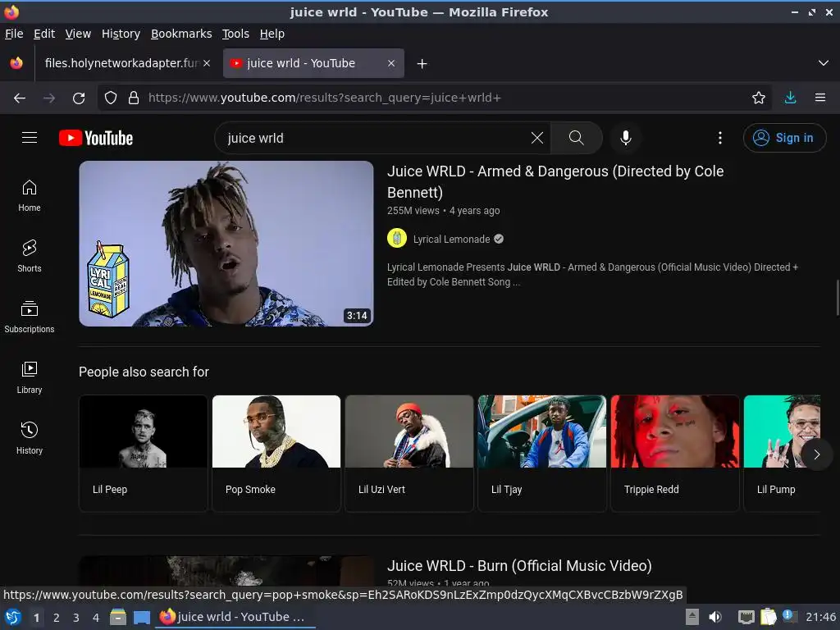Open Firefox application menu
The height and width of the screenshot is (630, 840).
819,98
